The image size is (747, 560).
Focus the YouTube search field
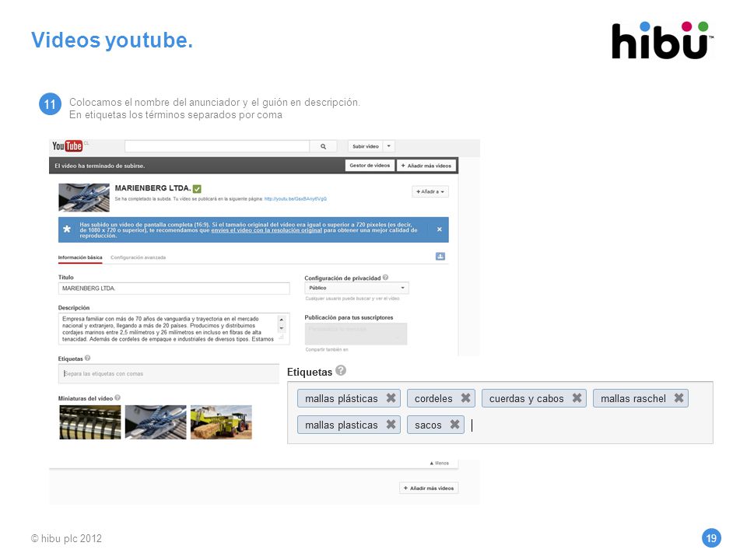[x=217, y=146]
